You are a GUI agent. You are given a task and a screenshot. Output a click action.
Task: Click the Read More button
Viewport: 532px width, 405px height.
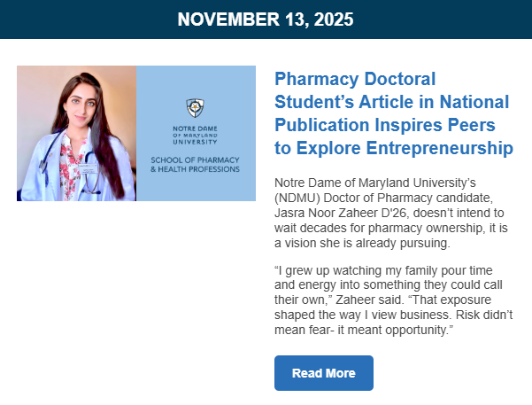[324, 373]
